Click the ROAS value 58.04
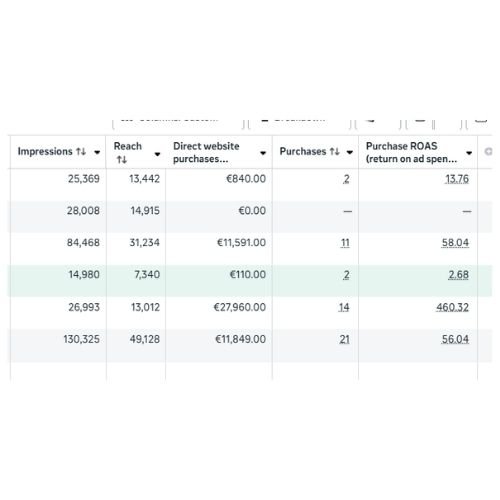Image resolution: width=500 pixels, height=500 pixels. pyautogui.click(x=455, y=243)
